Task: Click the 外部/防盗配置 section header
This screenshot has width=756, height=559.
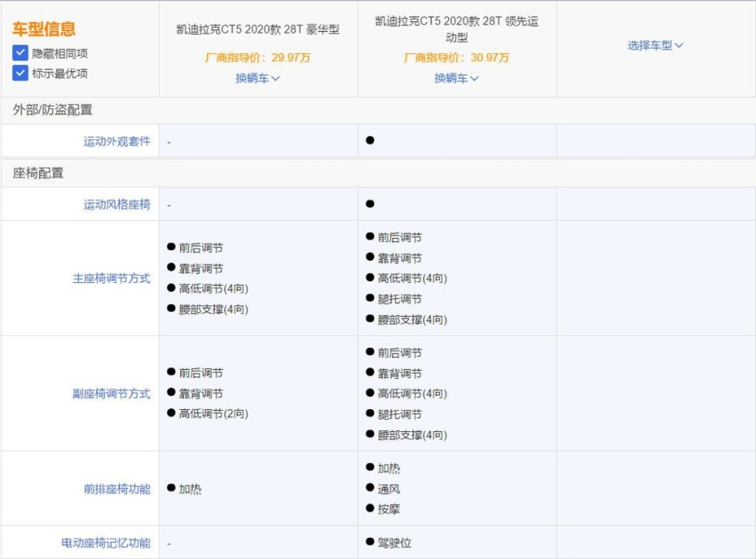Action: tap(52, 110)
